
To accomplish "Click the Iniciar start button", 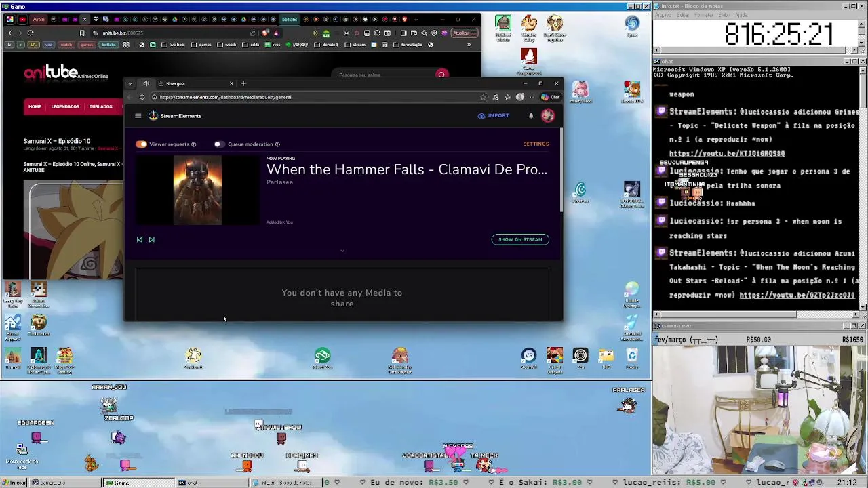I will click(14, 483).
